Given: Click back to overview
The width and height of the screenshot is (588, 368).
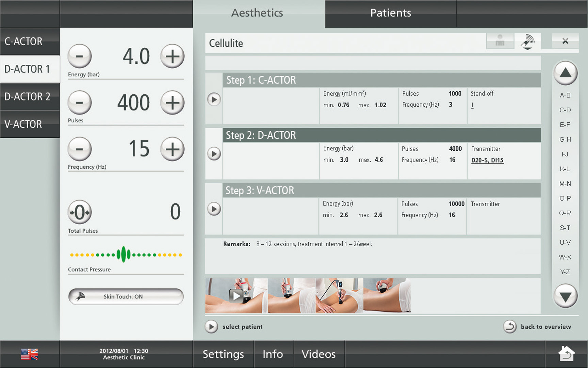Looking at the screenshot, I should point(538,326).
